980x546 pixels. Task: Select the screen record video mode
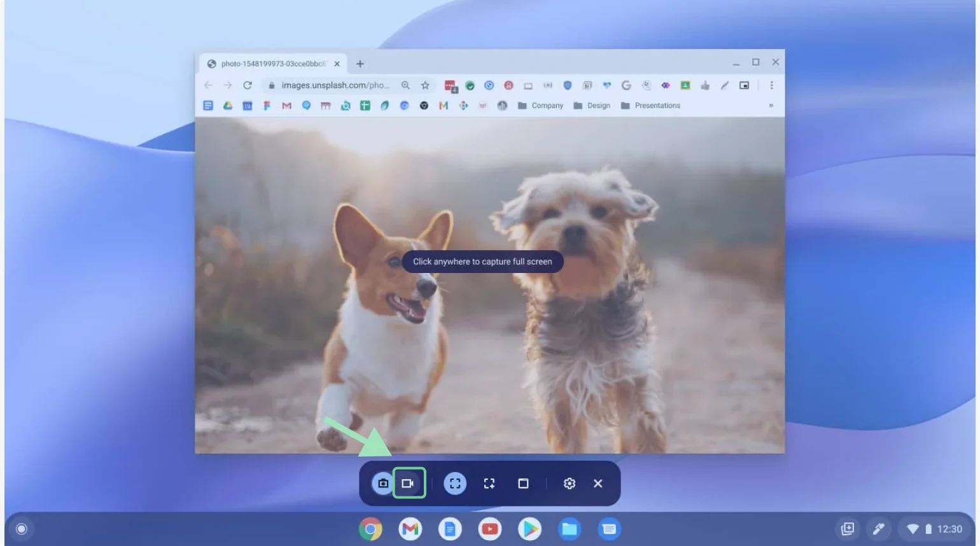[410, 483]
